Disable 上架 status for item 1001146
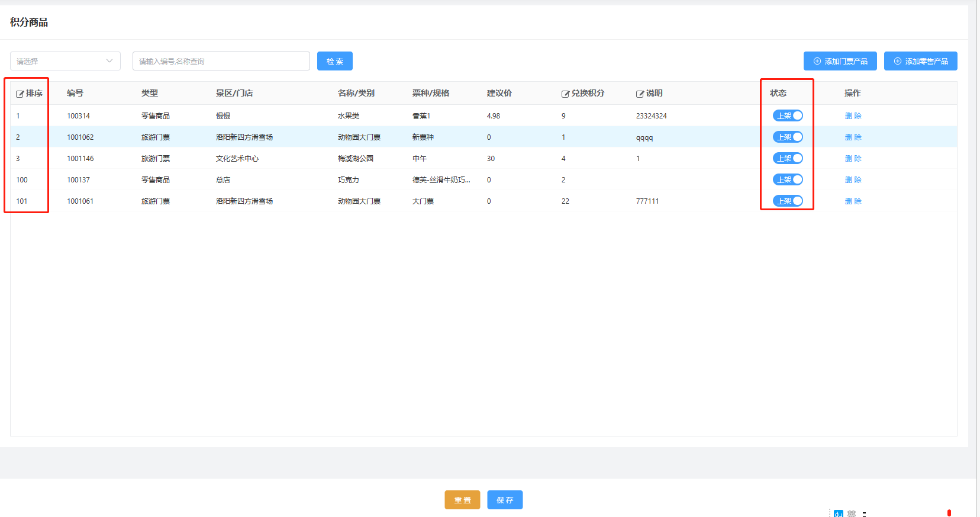 [788, 159]
